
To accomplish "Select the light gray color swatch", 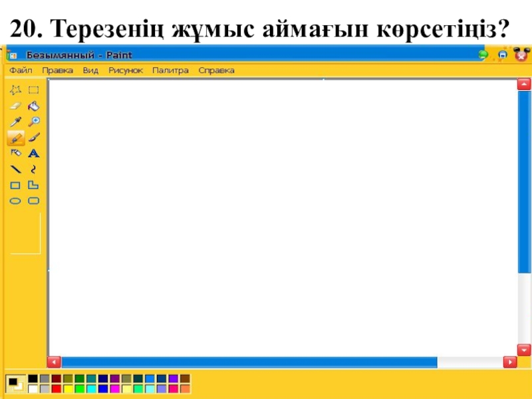I will 45,388.
